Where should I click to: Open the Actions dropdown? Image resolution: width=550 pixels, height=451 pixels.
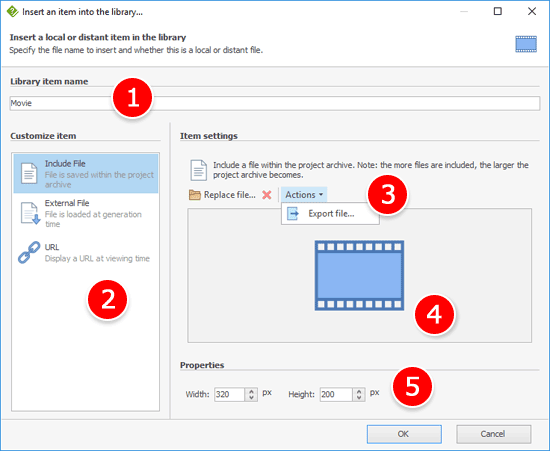pyautogui.click(x=304, y=195)
